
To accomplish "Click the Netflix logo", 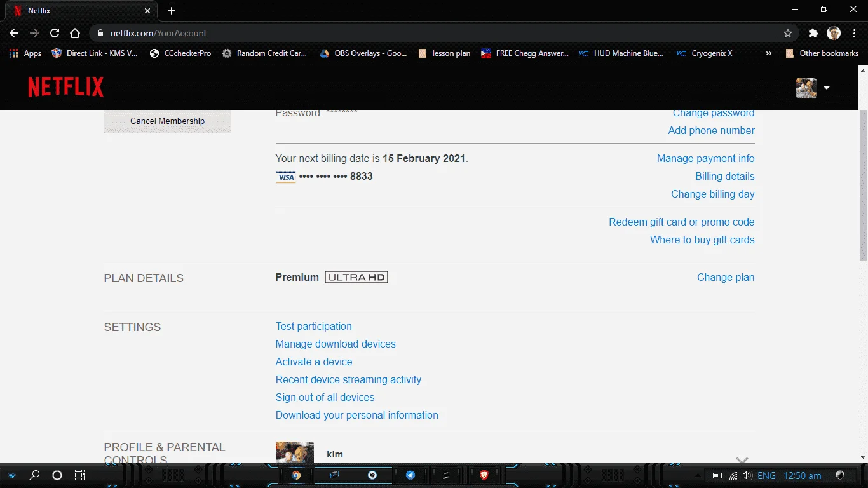I will [x=66, y=87].
